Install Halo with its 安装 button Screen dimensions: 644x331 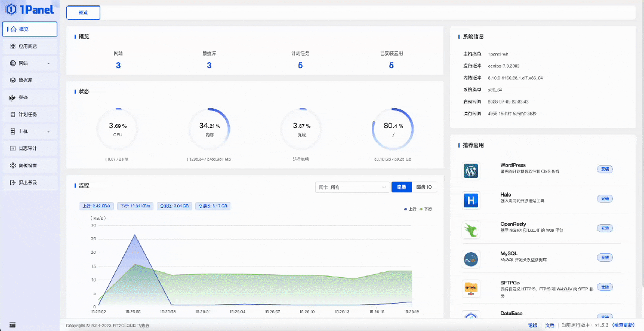(605, 198)
